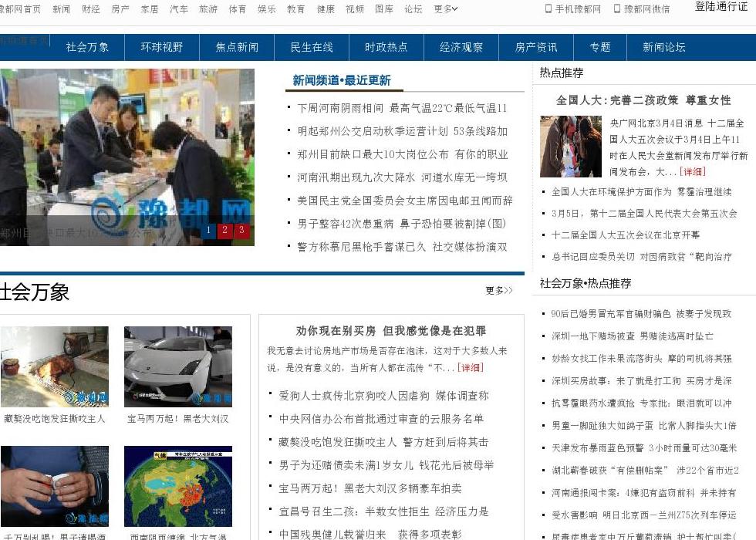Switch to the 新闻论坛 channel tab
The image size is (756, 540).
(664, 47)
